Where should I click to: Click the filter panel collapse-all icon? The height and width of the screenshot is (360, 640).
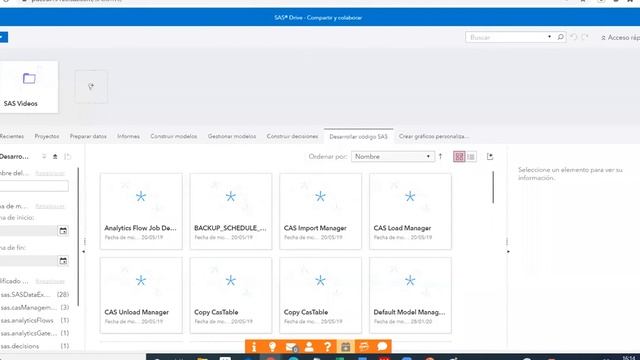pos(44,156)
